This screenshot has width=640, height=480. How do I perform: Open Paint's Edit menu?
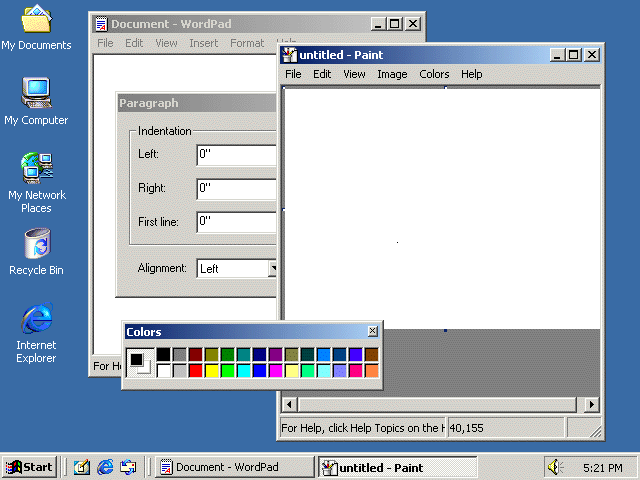click(x=322, y=74)
